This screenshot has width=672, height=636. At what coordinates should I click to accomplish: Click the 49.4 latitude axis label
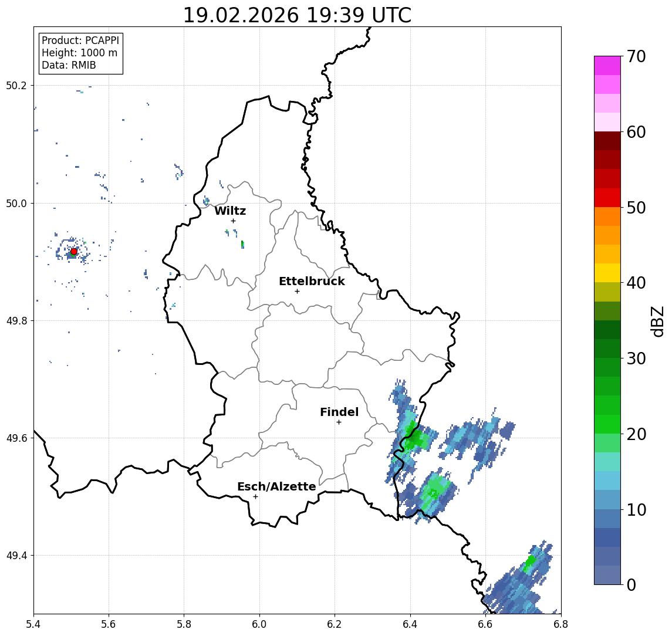tap(16, 556)
